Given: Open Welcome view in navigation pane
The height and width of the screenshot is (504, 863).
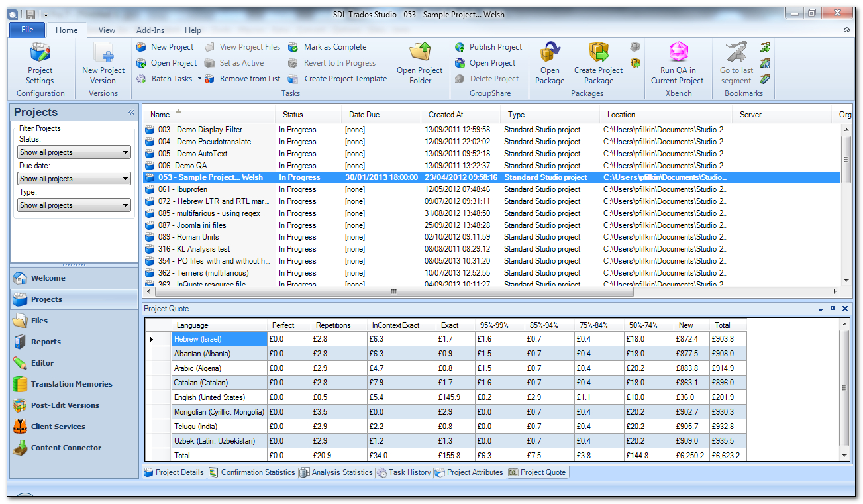Looking at the screenshot, I should (x=74, y=278).
